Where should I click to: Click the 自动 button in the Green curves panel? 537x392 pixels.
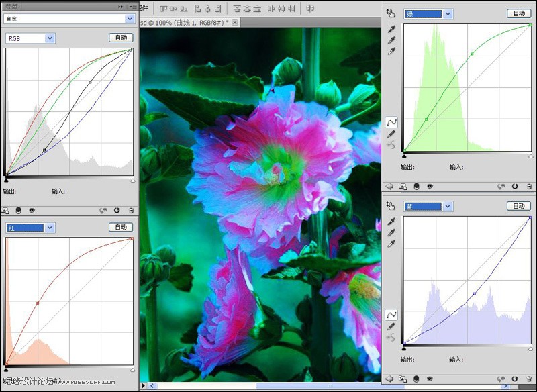[518, 13]
